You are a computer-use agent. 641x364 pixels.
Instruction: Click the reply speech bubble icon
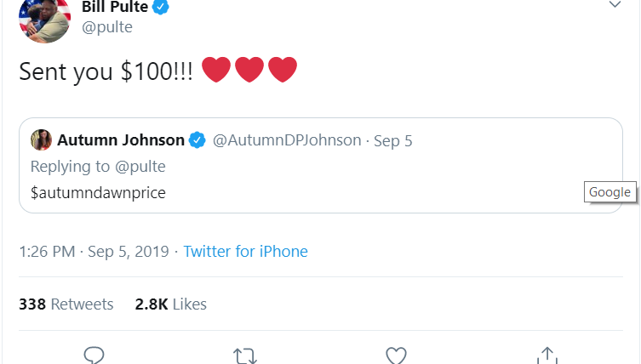(x=94, y=355)
